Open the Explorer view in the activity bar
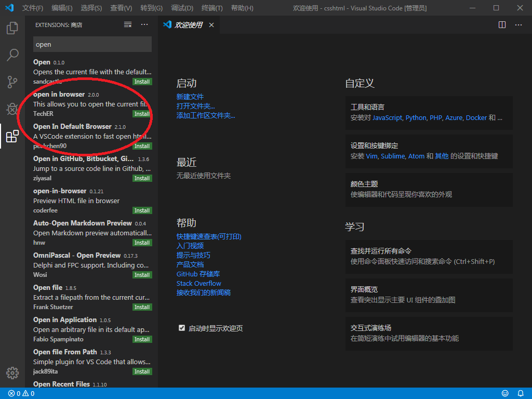The image size is (532, 399). (x=12, y=29)
